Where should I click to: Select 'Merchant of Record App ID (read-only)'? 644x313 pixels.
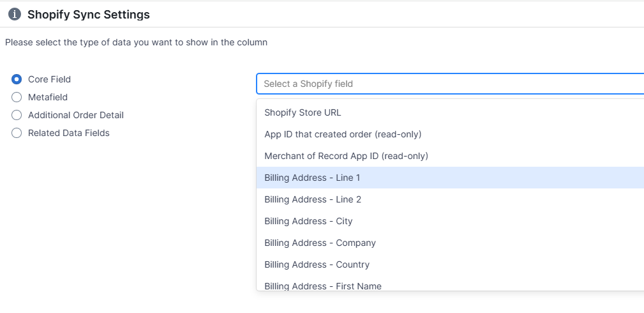click(450, 156)
